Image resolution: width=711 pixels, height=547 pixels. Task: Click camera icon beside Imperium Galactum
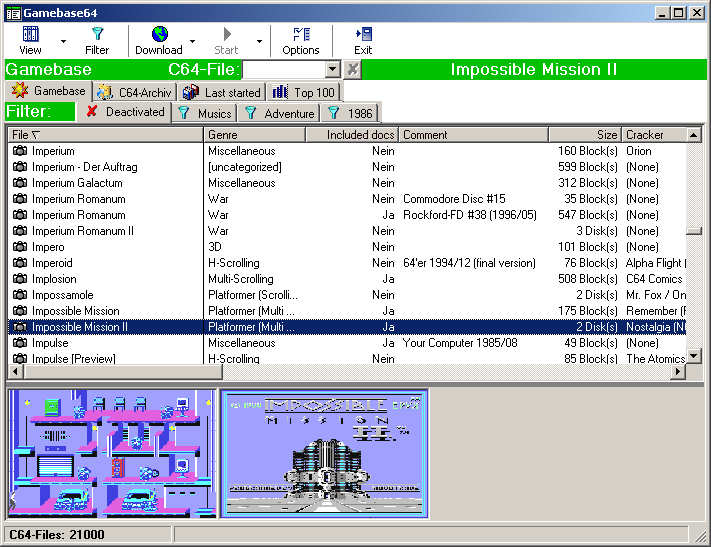pyautogui.click(x=19, y=183)
